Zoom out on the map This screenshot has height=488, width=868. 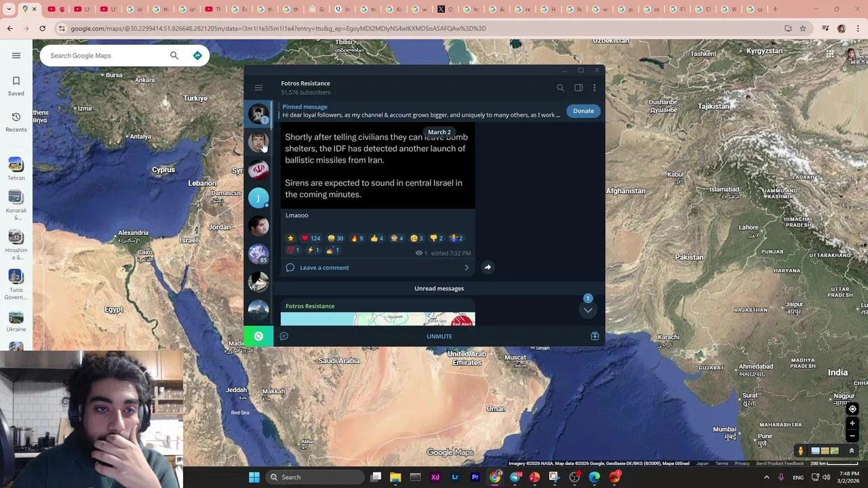852,434
